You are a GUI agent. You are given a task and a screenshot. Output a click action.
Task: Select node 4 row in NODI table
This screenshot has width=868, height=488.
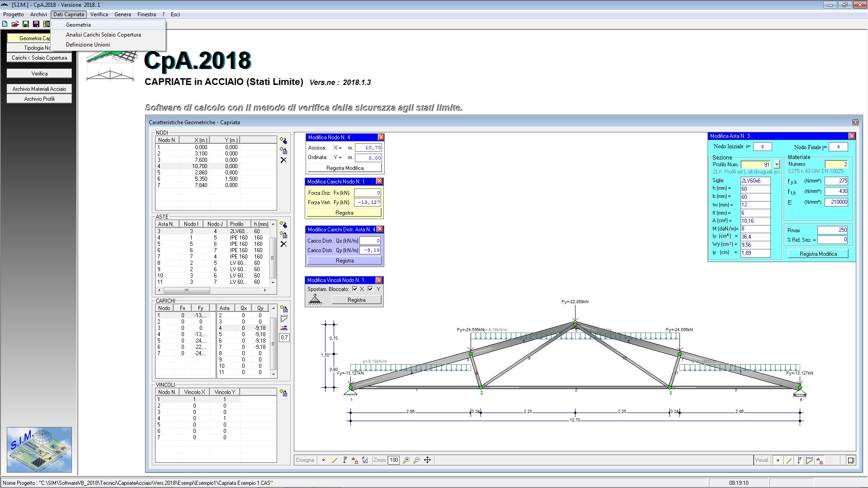tap(216, 166)
